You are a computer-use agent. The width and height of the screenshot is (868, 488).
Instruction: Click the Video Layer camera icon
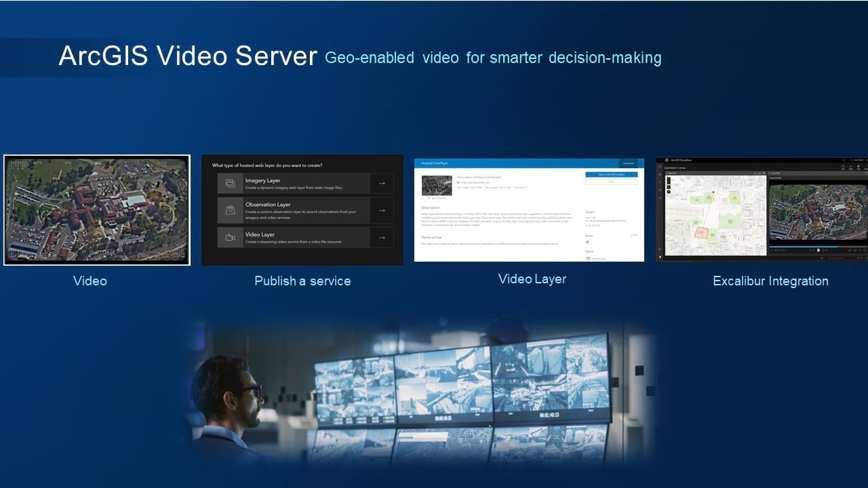pyautogui.click(x=231, y=237)
